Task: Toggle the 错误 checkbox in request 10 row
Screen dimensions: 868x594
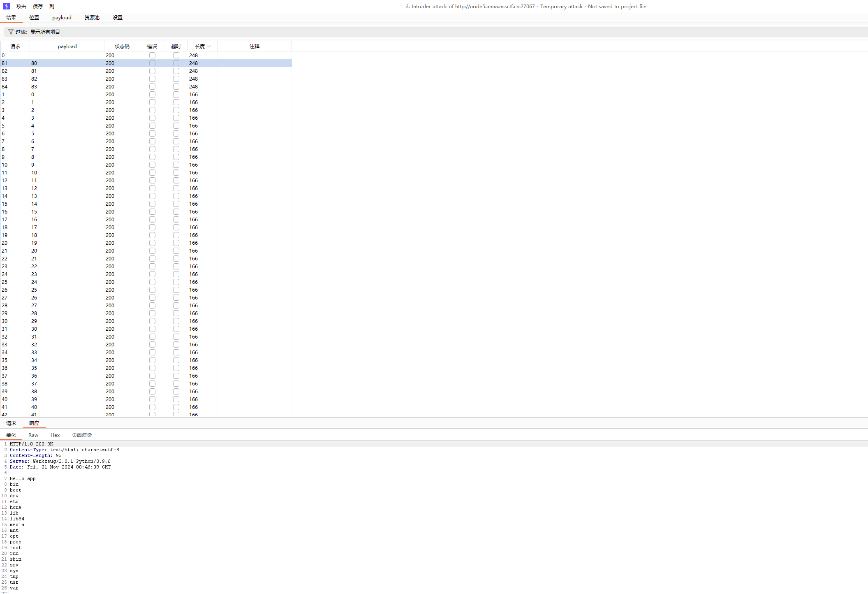Action: tap(152, 165)
